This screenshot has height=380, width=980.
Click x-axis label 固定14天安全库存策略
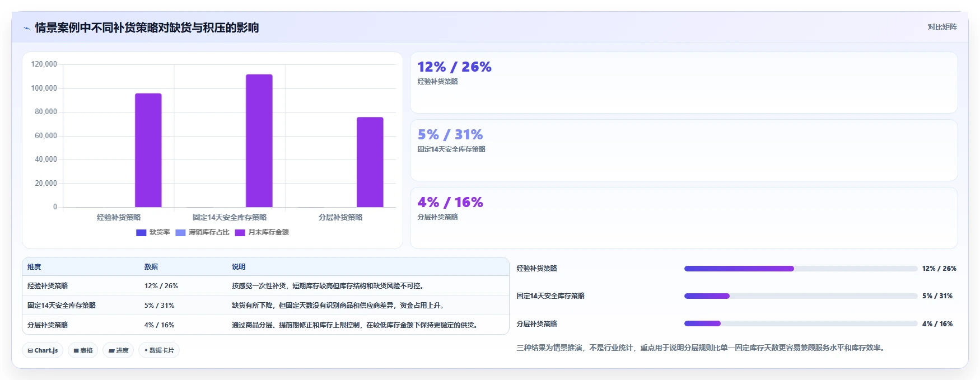[230, 217]
